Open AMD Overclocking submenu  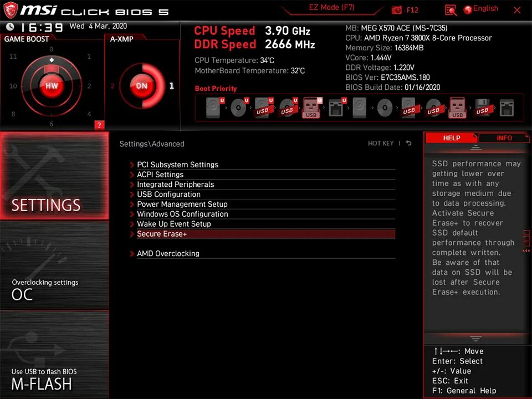point(263,253)
